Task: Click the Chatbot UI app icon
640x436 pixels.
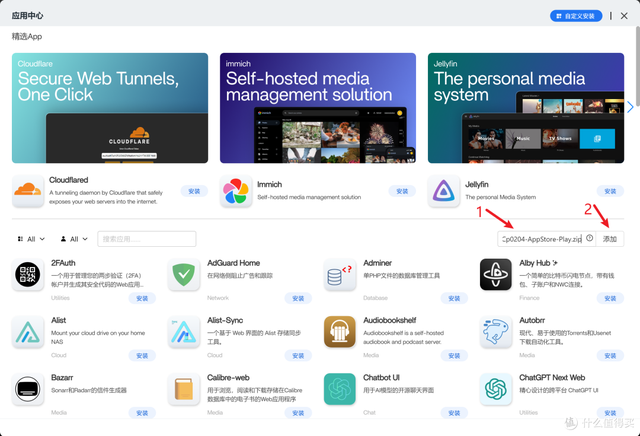Action: 340,389
